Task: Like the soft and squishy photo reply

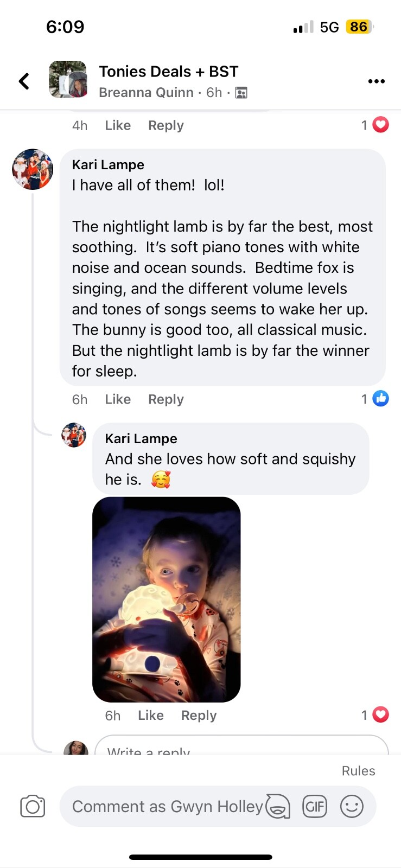Action: 151,716
